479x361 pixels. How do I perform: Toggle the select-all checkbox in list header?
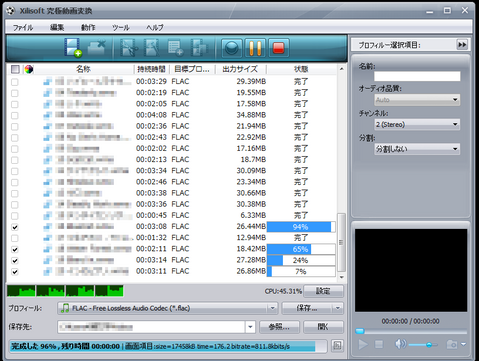tap(15, 69)
